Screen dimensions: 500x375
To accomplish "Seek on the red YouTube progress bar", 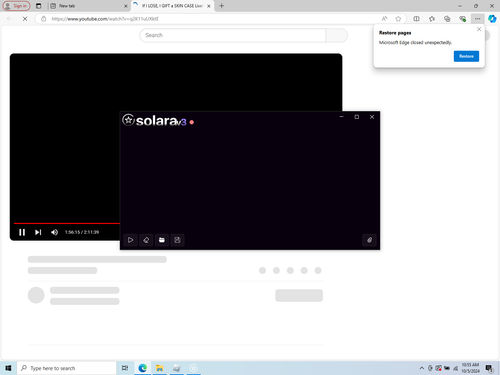I will pos(67,223).
